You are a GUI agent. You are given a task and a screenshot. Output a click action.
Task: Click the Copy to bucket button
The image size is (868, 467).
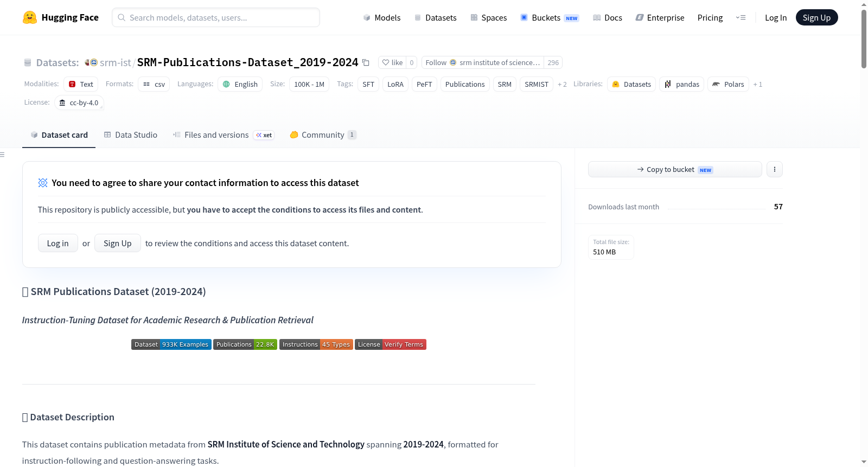tap(675, 169)
